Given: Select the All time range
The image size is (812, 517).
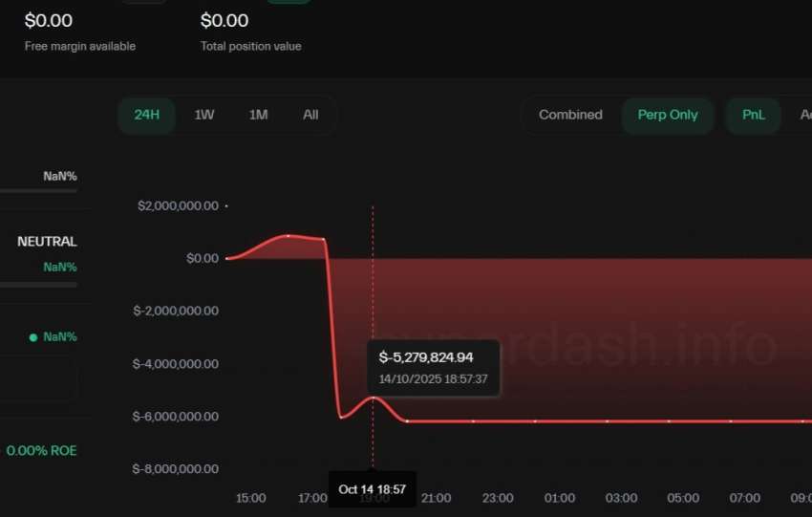Looking at the screenshot, I should (310, 115).
